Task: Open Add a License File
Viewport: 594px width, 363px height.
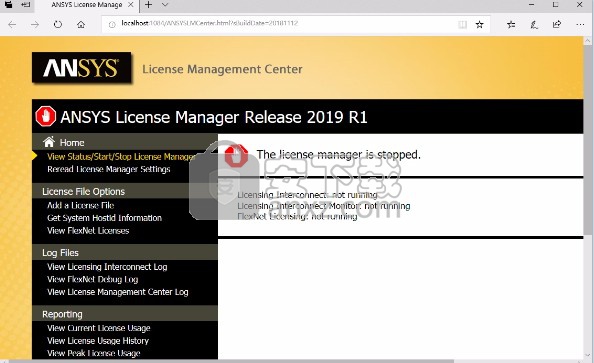Action: (x=81, y=205)
